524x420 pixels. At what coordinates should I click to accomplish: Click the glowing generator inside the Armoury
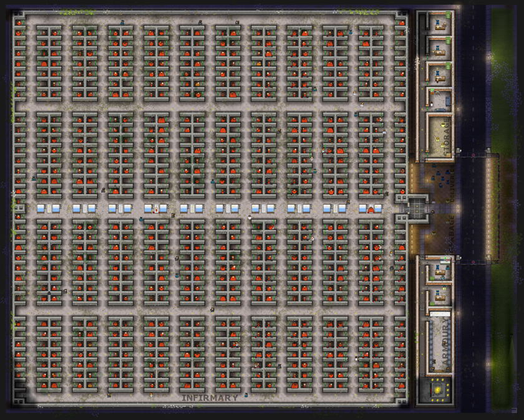[437, 389]
